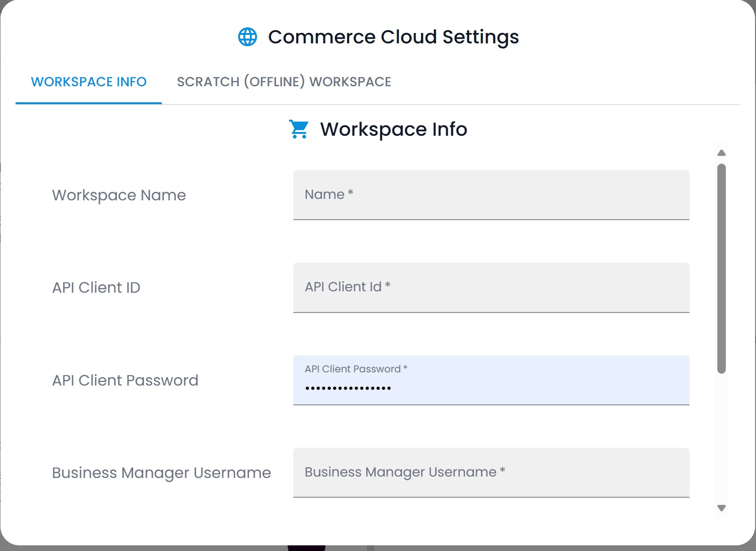756x551 pixels.
Task: Click the Business Manager Username row label
Action: [161, 473]
